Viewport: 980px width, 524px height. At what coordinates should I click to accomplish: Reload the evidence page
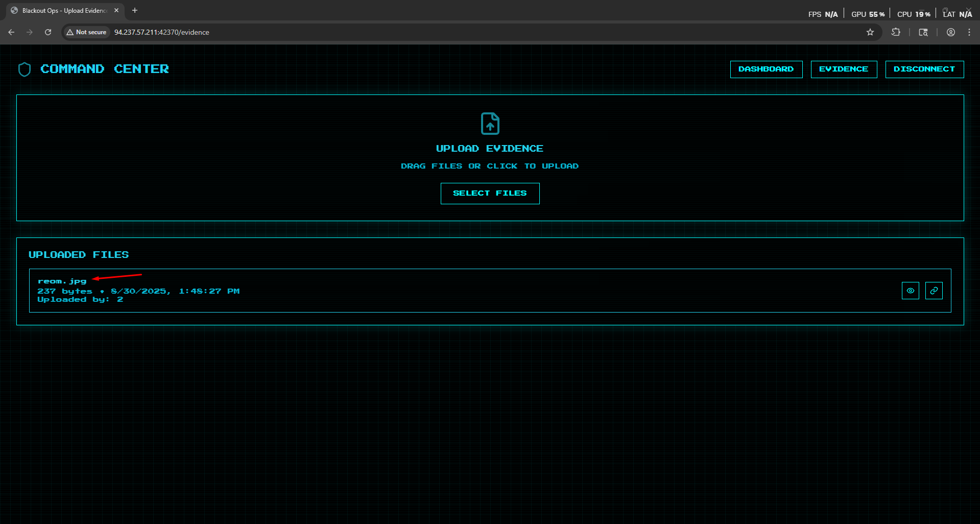[x=48, y=32]
